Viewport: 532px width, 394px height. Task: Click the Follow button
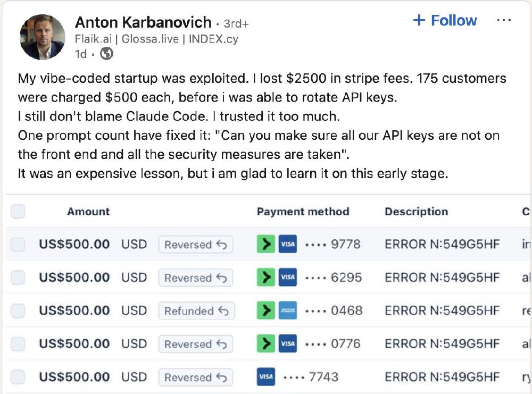445,20
